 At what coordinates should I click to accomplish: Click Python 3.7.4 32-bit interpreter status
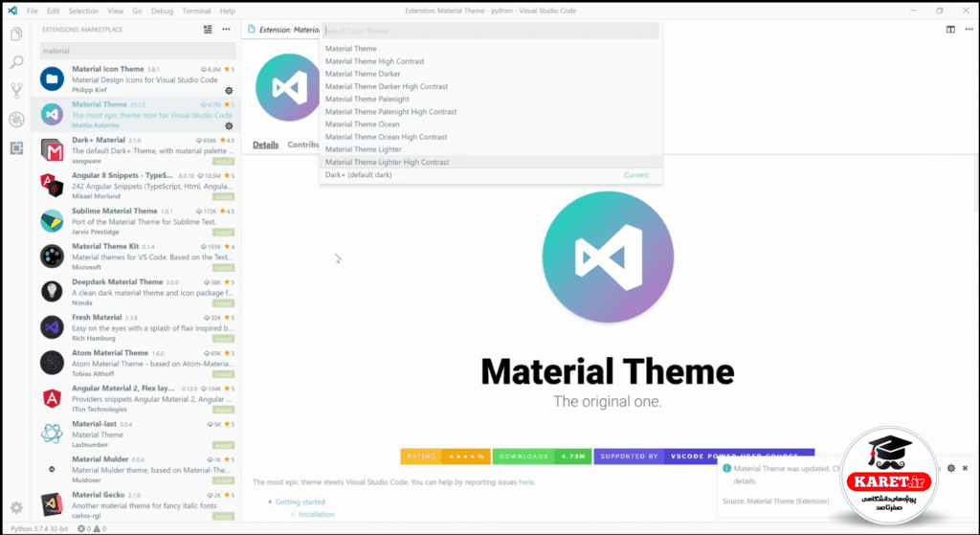click(x=39, y=528)
